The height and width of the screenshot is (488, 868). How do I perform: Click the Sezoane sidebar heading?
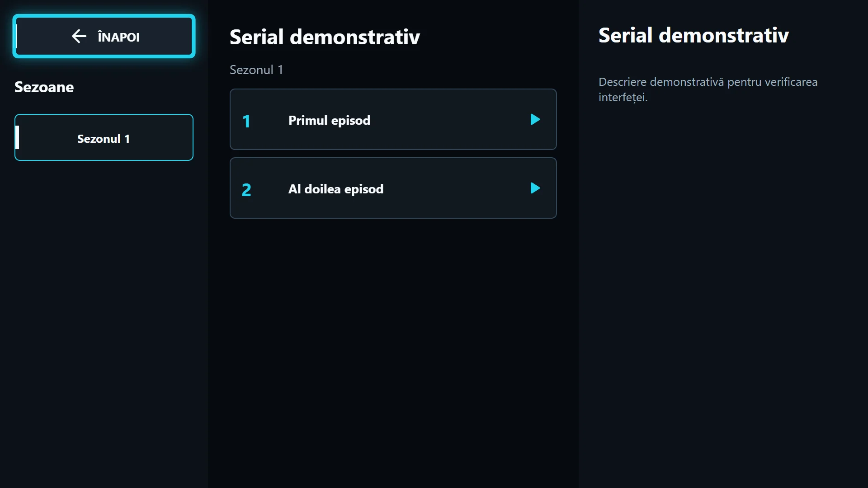44,87
